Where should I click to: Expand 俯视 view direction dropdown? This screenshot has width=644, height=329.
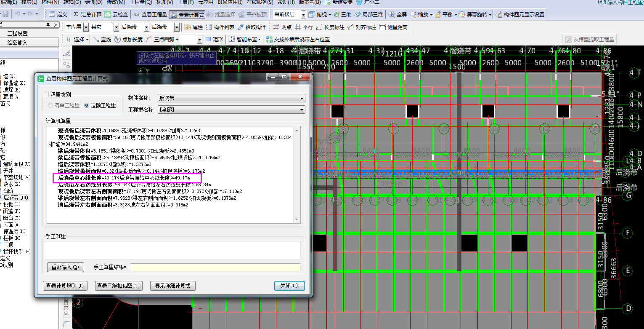(330, 15)
